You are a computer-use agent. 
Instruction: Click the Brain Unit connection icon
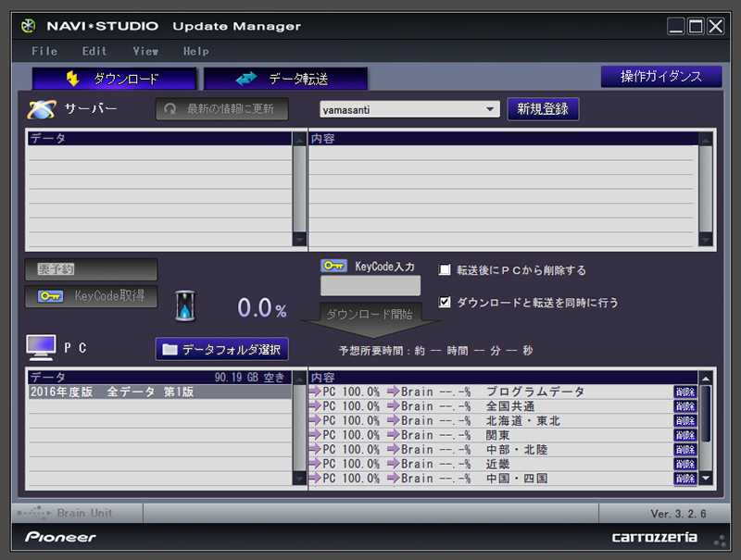(34, 513)
